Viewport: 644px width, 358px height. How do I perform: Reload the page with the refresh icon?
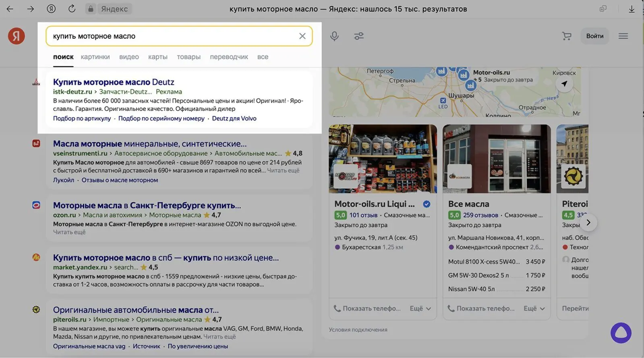coord(72,8)
